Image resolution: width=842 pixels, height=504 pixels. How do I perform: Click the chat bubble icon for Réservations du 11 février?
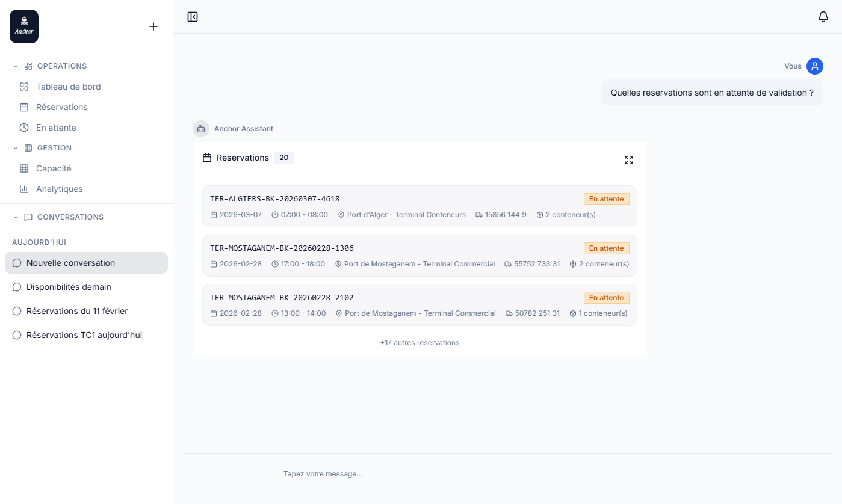(17, 311)
